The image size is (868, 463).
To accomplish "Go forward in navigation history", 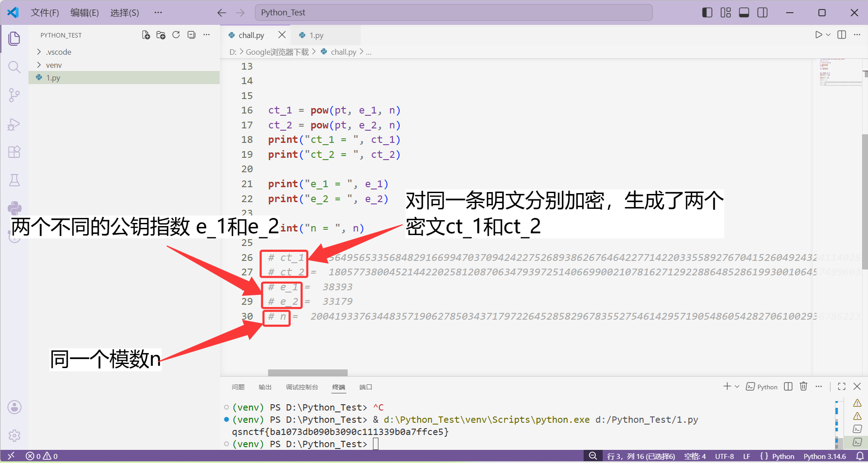I will coord(240,13).
